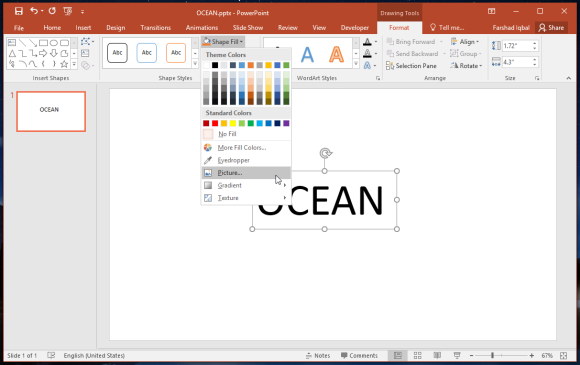Click the Undo arrow icon
The image size is (580, 365).
click(x=34, y=11)
